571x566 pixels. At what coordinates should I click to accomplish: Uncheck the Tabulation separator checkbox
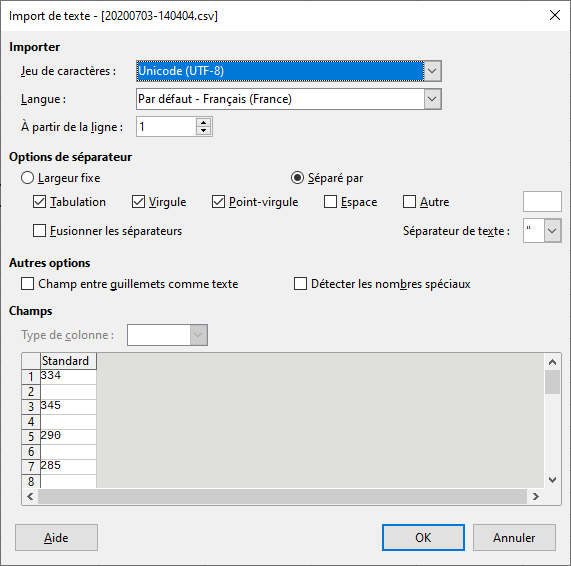point(39,202)
